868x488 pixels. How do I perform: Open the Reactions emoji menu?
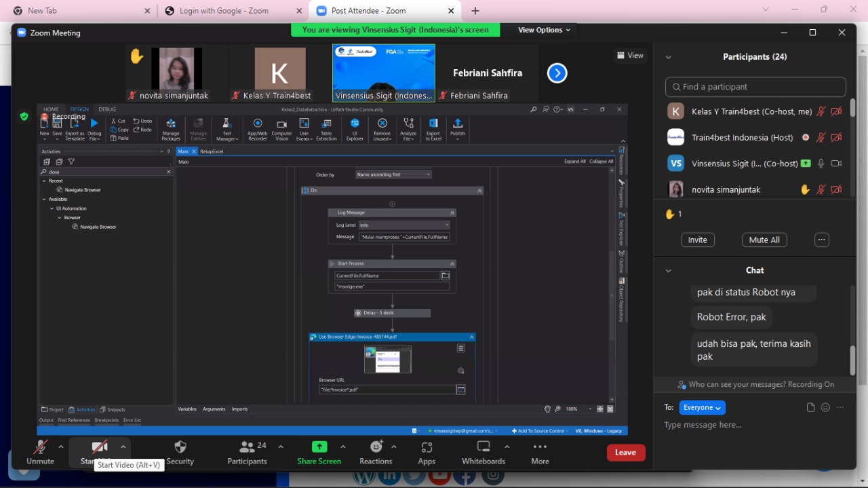(376, 447)
